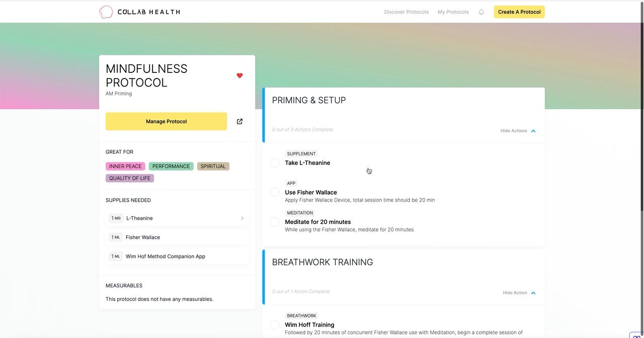The width and height of the screenshot is (644, 338).
Task: Collapse Breathwork Training with Hide Action
Action: (x=519, y=293)
